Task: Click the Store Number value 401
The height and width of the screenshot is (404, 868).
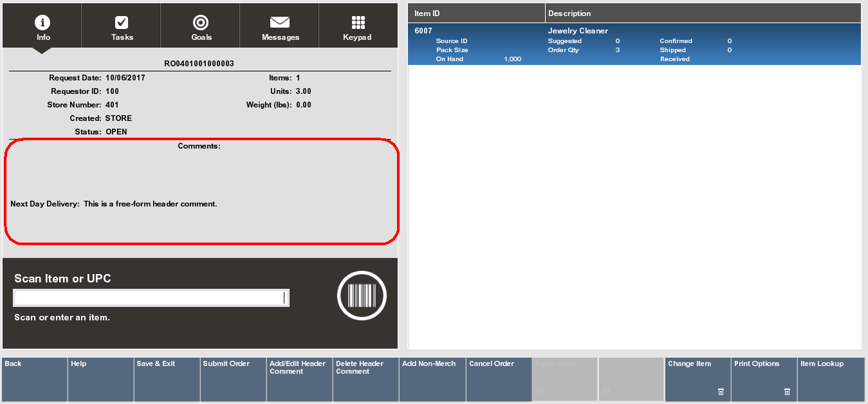Action: [x=112, y=105]
